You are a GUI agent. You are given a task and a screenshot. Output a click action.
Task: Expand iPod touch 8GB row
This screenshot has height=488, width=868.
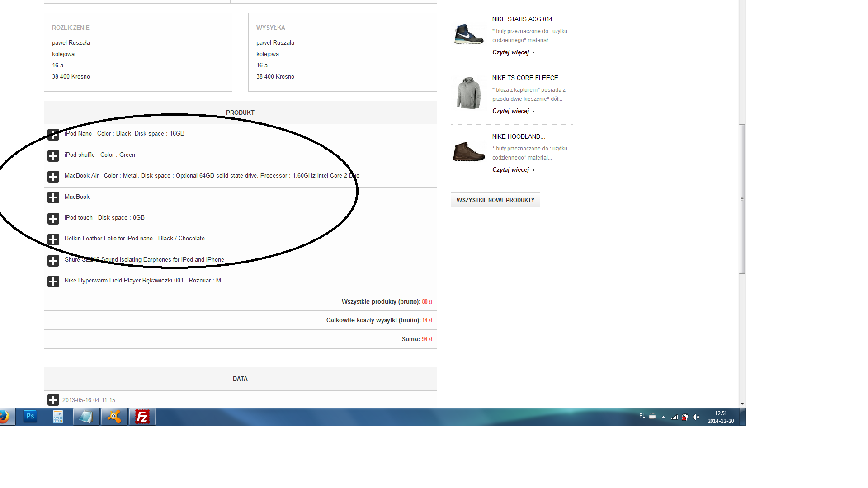[53, 219]
